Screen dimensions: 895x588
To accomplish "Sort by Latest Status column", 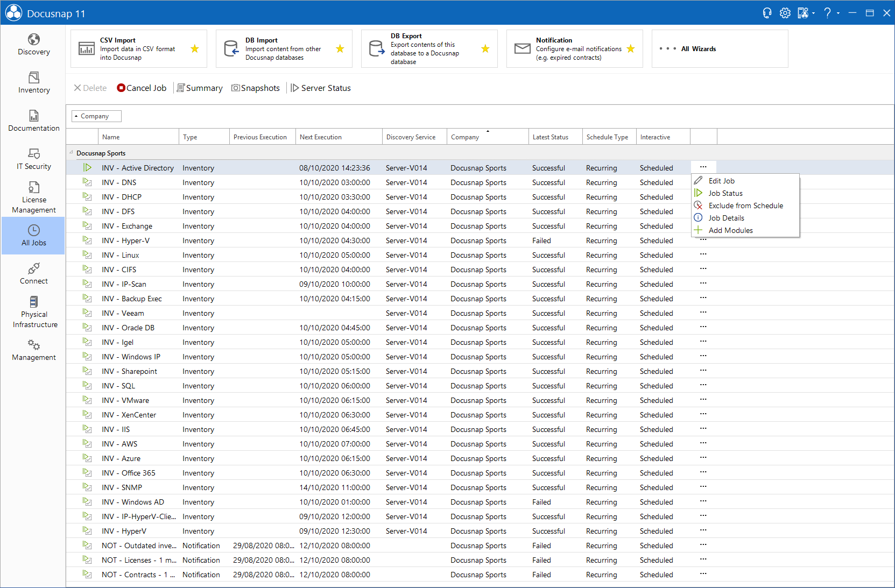I will 555,137.
